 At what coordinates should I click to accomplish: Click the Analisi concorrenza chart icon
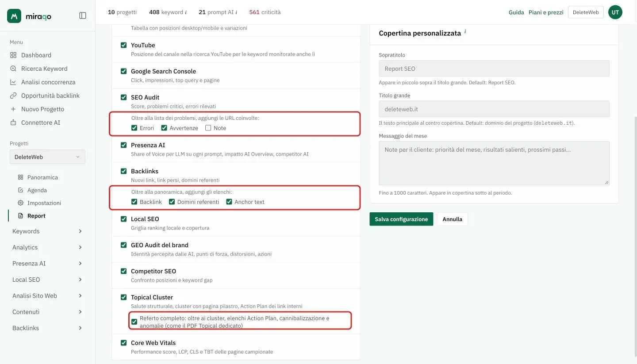(x=13, y=82)
